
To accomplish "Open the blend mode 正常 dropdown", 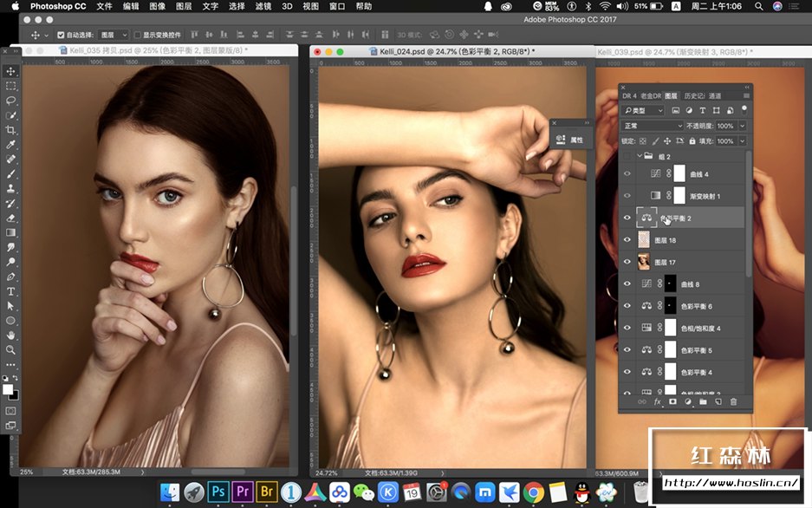I will tap(652, 126).
